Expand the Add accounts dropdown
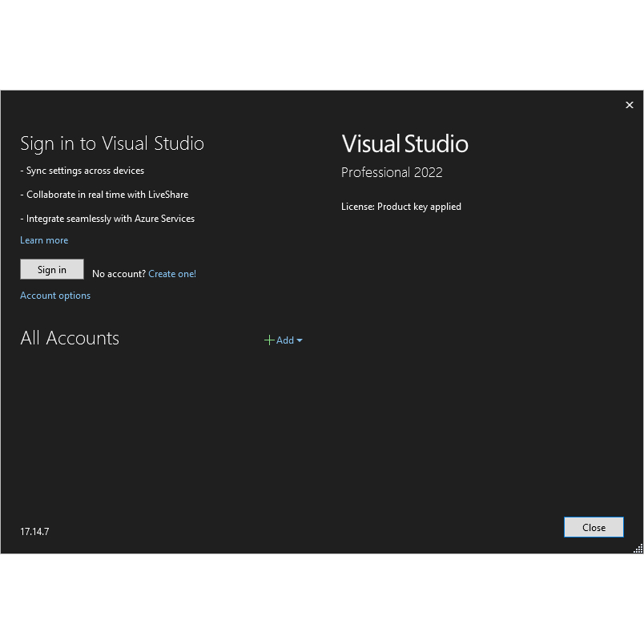 [289, 340]
